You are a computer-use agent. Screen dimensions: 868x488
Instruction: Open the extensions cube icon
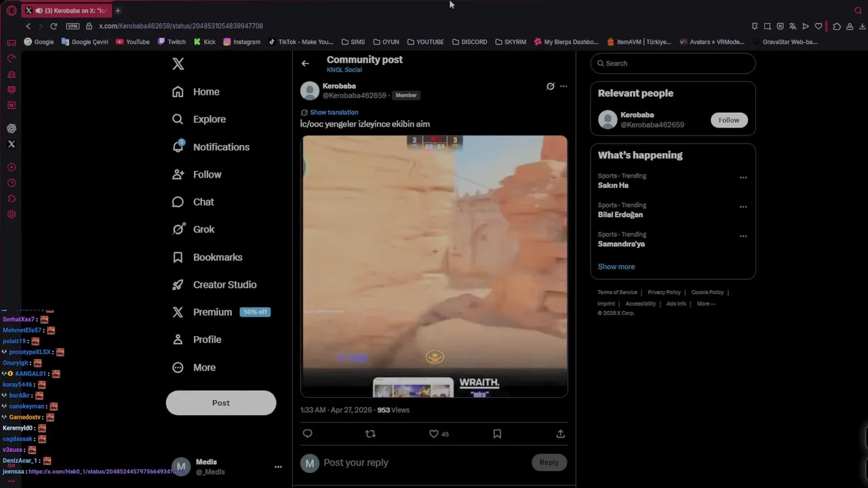click(x=837, y=26)
